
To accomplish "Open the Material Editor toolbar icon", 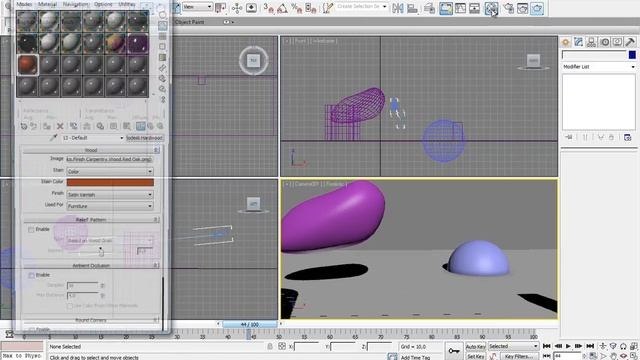I will [491, 8].
